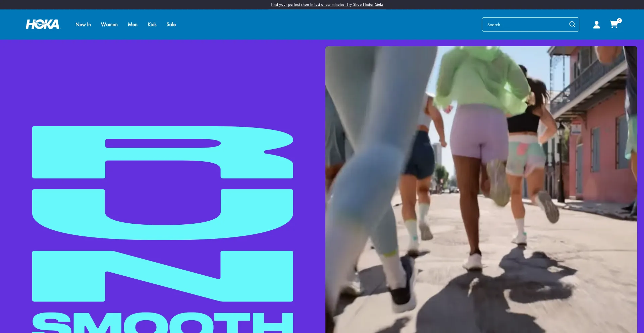Click the HOKA logo
644x333 pixels.
point(43,24)
